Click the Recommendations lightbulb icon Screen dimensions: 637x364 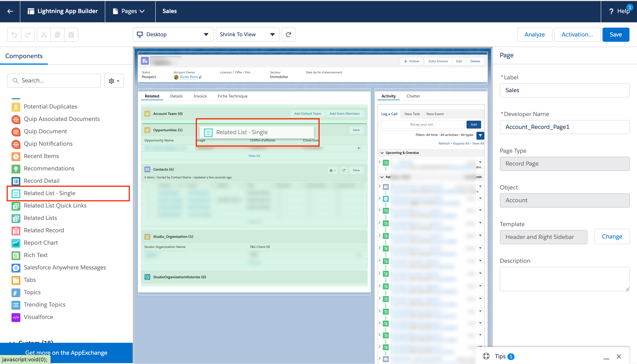(x=16, y=169)
